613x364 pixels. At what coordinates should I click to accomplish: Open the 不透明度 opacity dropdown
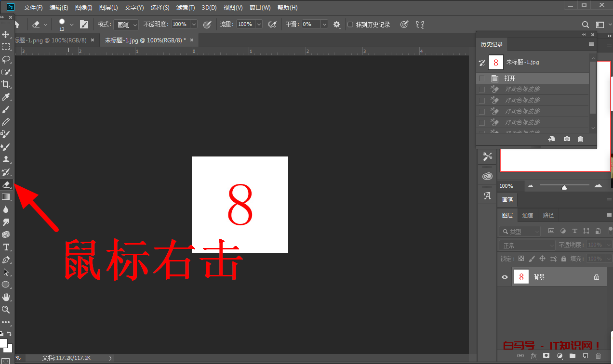click(x=193, y=24)
